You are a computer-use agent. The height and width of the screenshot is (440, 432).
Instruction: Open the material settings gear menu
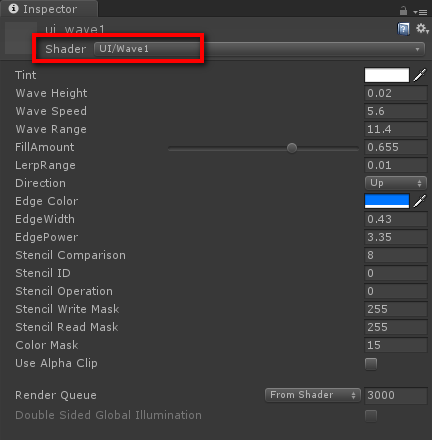tap(422, 29)
